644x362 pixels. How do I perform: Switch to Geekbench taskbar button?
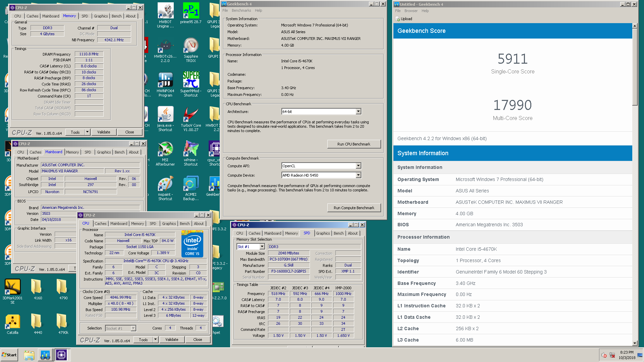tap(45, 355)
